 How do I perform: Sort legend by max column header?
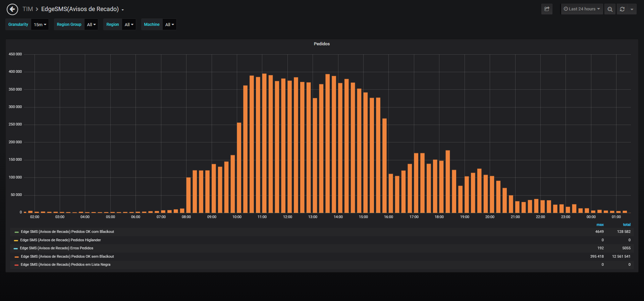600,225
